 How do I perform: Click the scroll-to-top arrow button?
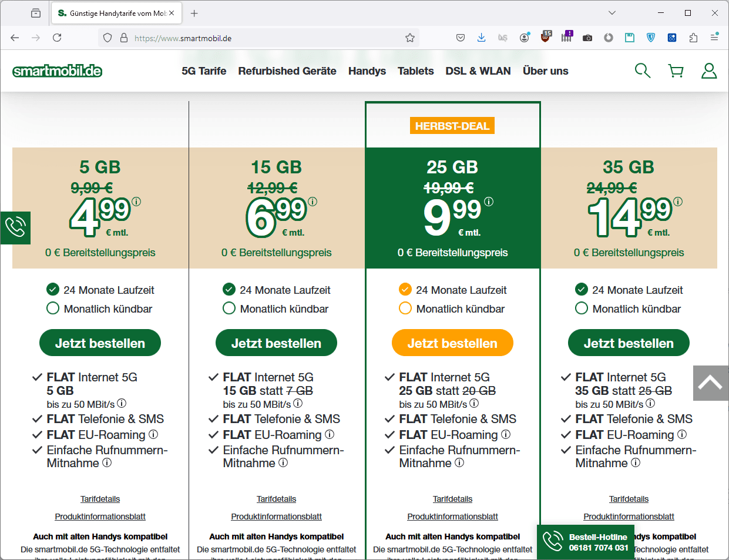tap(710, 383)
